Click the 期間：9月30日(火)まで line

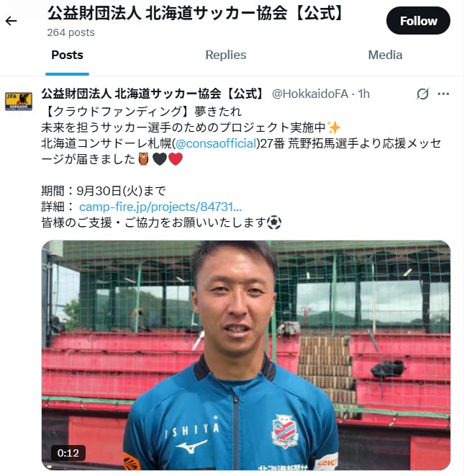(x=104, y=191)
